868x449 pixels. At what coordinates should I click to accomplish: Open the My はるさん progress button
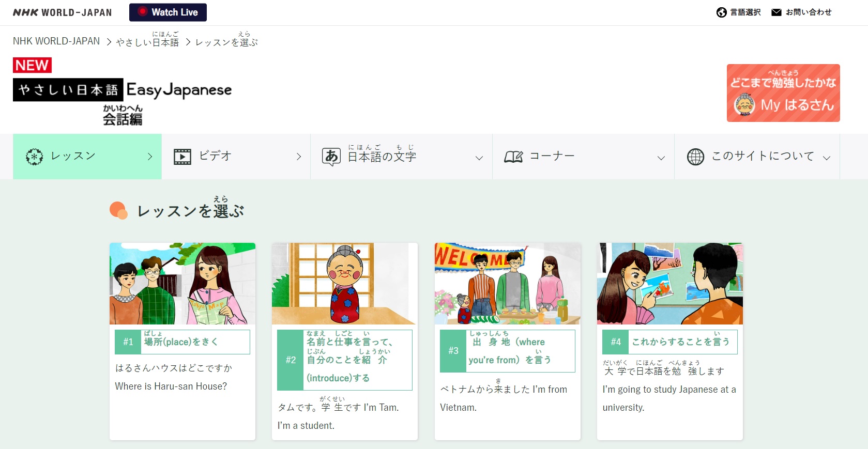click(x=783, y=93)
